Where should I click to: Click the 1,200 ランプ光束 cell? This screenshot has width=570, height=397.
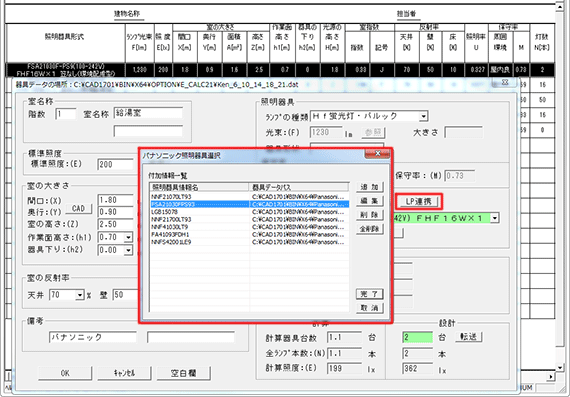[139, 70]
